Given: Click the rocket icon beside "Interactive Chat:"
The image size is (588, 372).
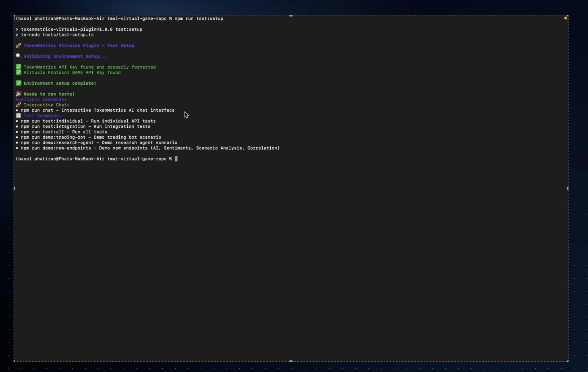Looking at the screenshot, I should (19, 105).
